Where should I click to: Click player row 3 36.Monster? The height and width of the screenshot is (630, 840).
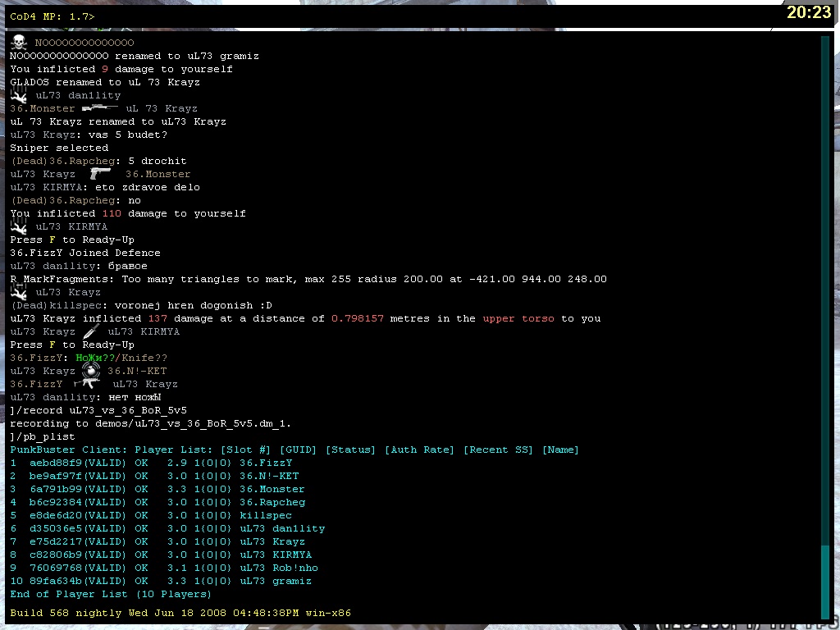[157, 489]
